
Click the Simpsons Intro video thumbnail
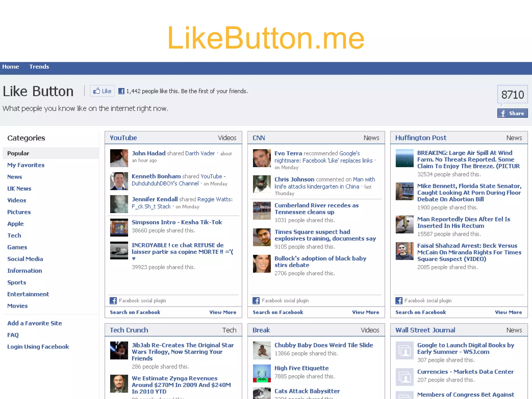pyautogui.click(x=119, y=228)
